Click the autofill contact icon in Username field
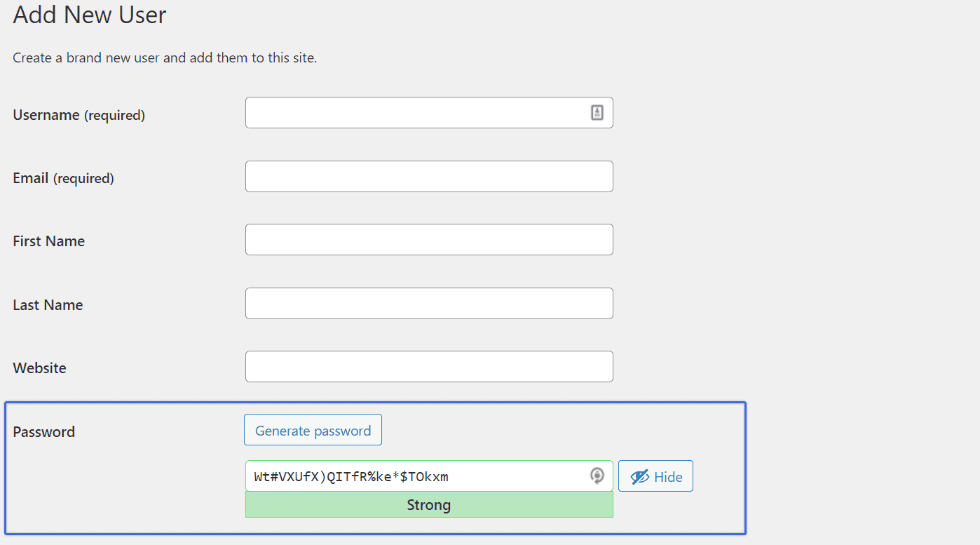The height and width of the screenshot is (545, 980). point(597,112)
